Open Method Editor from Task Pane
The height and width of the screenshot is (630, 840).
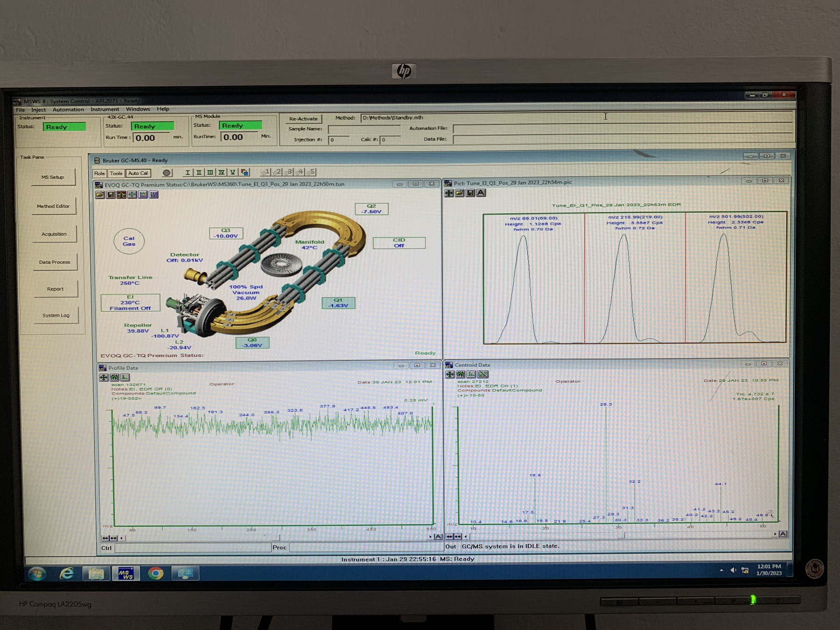point(53,206)
